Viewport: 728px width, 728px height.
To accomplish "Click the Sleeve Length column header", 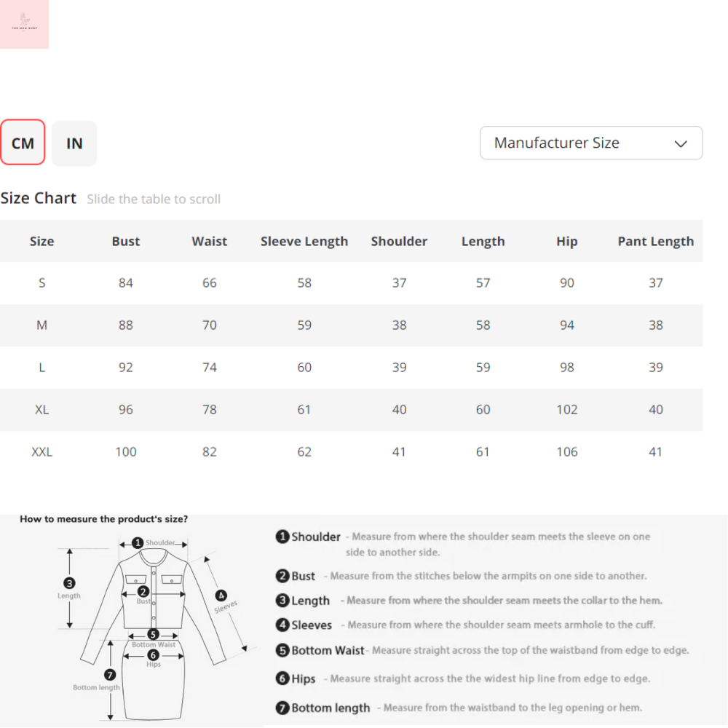I will (x=304, y=241).
